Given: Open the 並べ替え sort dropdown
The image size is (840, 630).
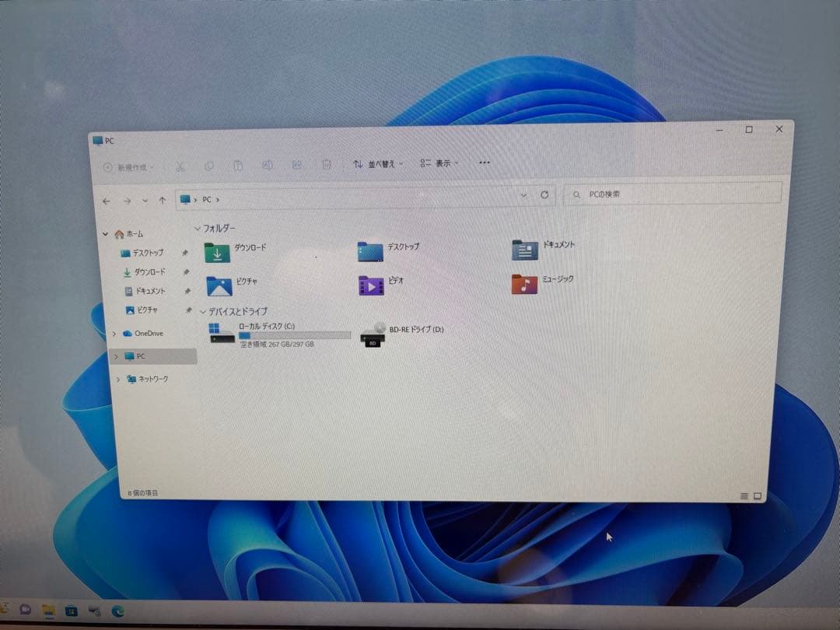Looking at the screenshot, I should coord(379,164).
